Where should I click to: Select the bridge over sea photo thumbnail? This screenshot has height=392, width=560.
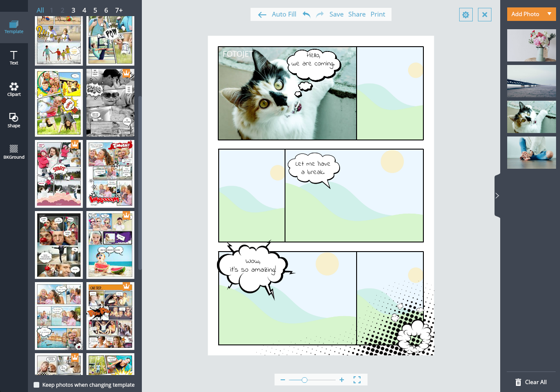532,81
